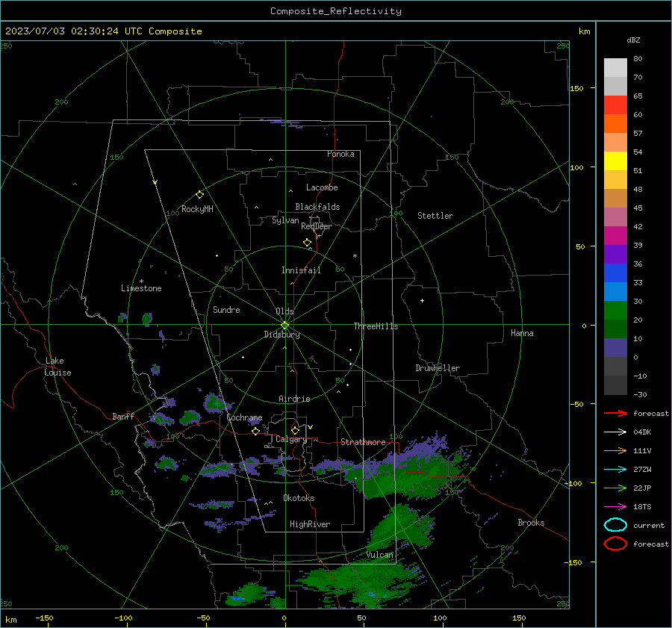672x628 pixels.
Task: Click the Stettler city label
Action: coord(435,216)
